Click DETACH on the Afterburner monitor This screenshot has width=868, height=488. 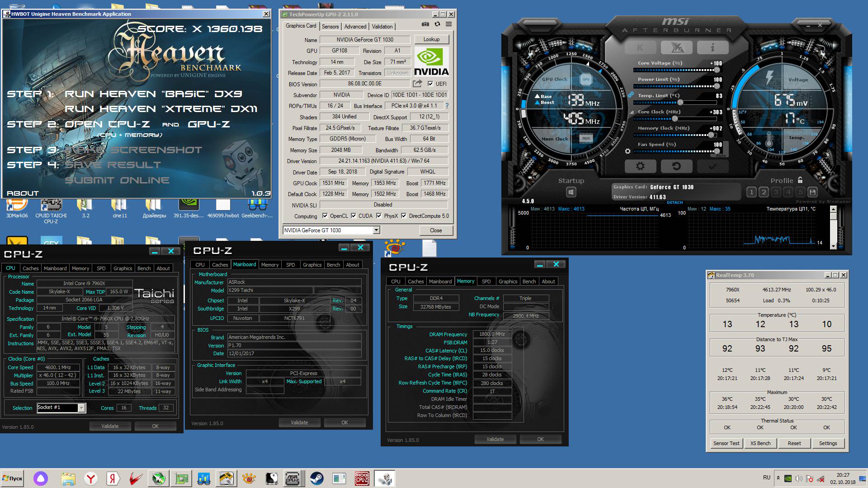pos(675,202)
